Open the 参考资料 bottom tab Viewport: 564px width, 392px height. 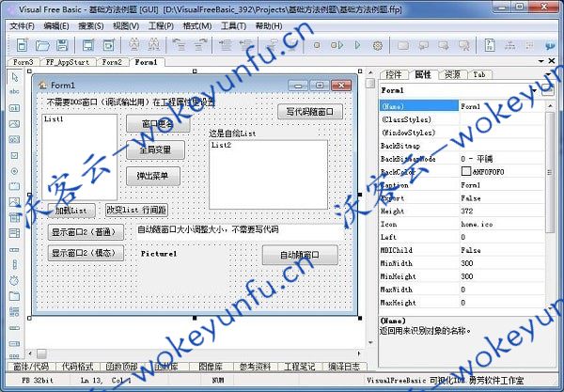click(256, 367)
